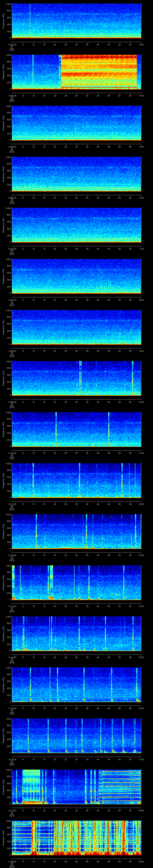Viewport: 153px width, 868px height.
Task: Click Frequency (Hz) axis label of 6:02:00 panel
Action: coord(4,21)
